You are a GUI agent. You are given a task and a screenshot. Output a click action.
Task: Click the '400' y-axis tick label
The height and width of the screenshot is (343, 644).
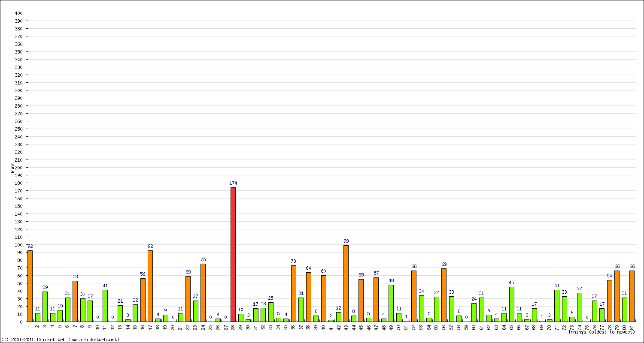coord(18,13)
